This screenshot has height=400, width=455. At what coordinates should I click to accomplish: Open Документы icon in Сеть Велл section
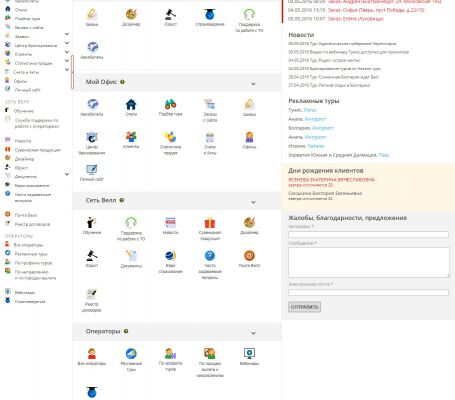131,256
